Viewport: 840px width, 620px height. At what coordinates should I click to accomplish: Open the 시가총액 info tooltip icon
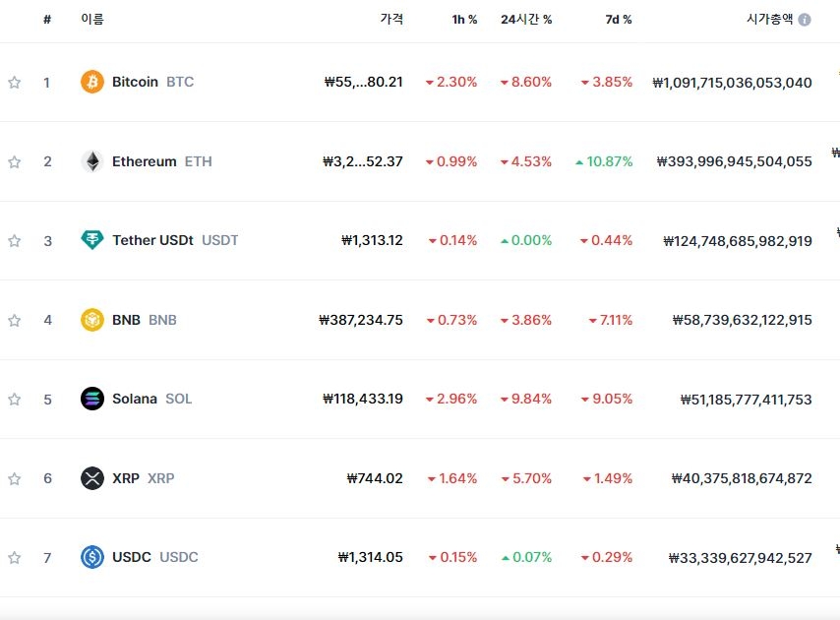pos(805,20)
